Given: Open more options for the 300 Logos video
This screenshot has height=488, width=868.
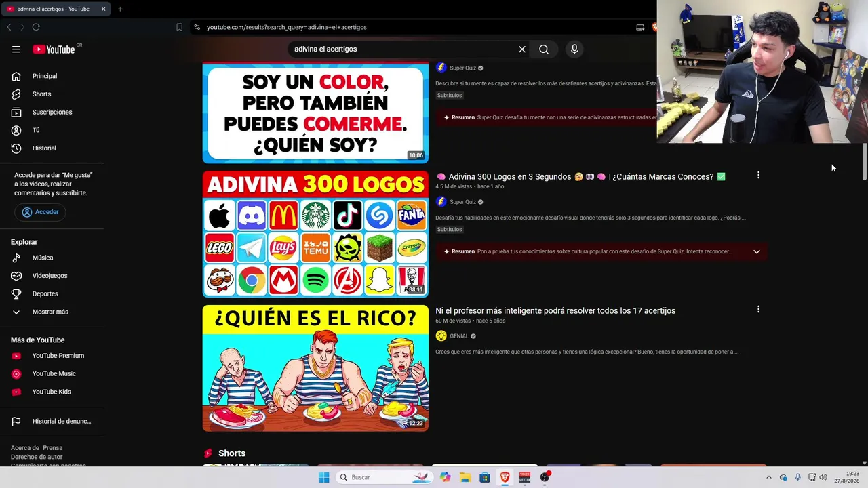Looking at the screenshot, I should point(758,176).
